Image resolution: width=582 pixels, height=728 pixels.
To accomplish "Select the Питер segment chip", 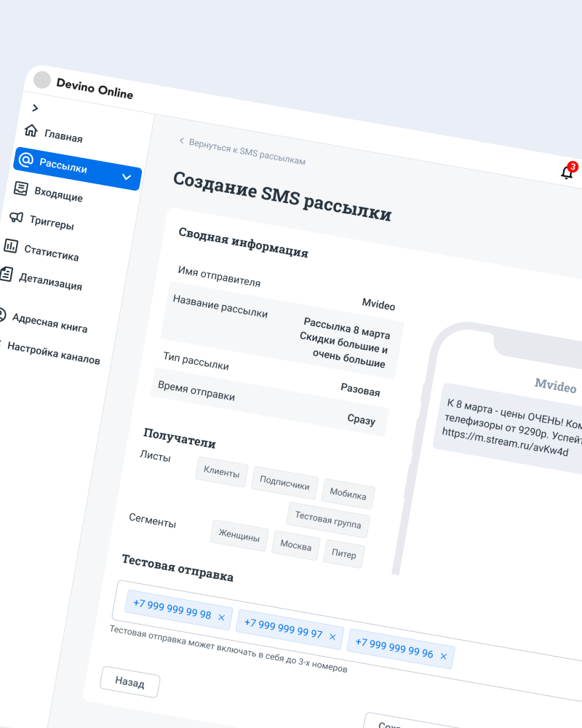I will click(x=344, y=554).
